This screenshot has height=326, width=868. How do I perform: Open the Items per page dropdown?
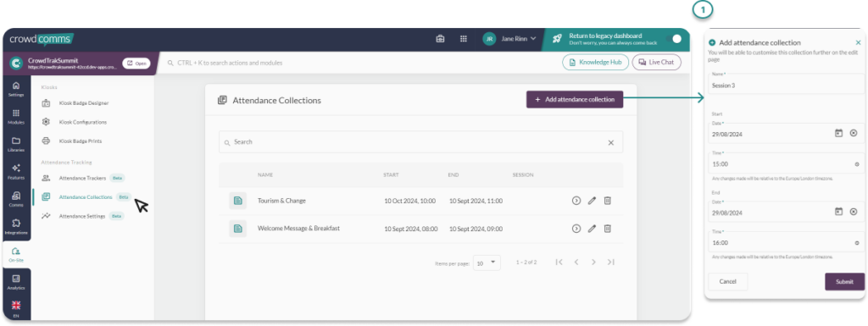(487, 263)
